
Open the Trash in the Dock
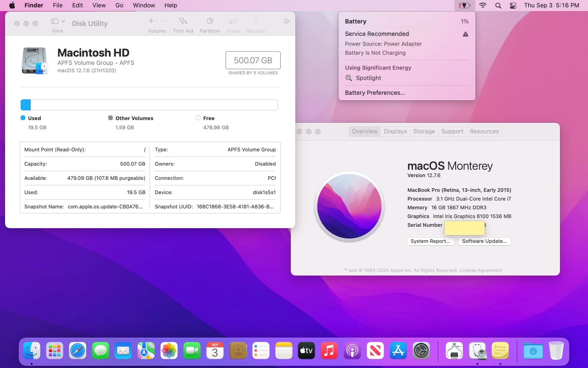pyautogui.click(x=556, y=351)
